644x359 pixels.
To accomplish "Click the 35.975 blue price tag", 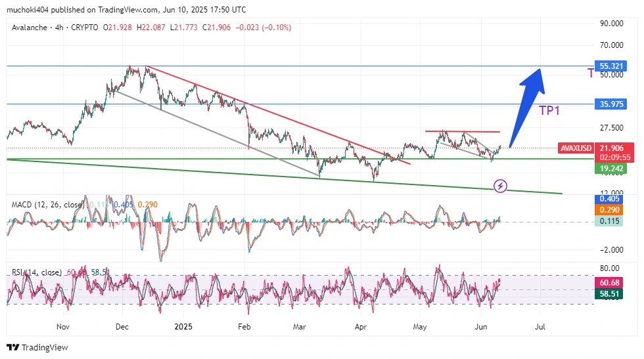I will pos(611,104).
